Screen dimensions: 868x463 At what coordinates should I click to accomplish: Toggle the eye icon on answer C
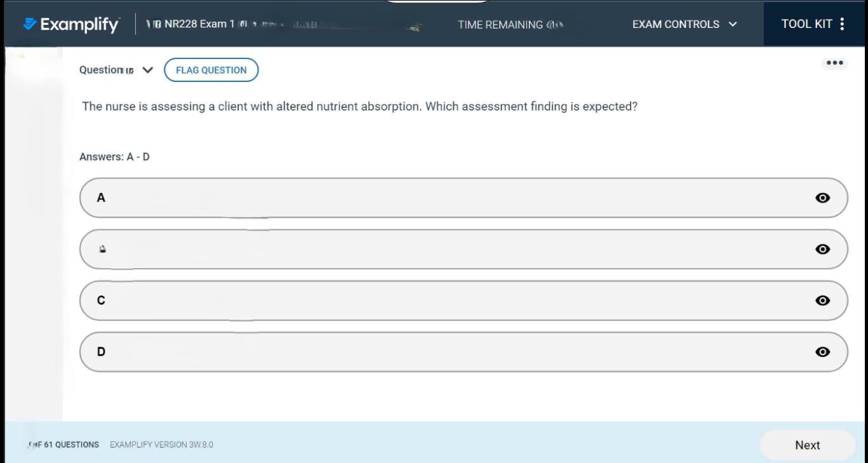[822, 300]
